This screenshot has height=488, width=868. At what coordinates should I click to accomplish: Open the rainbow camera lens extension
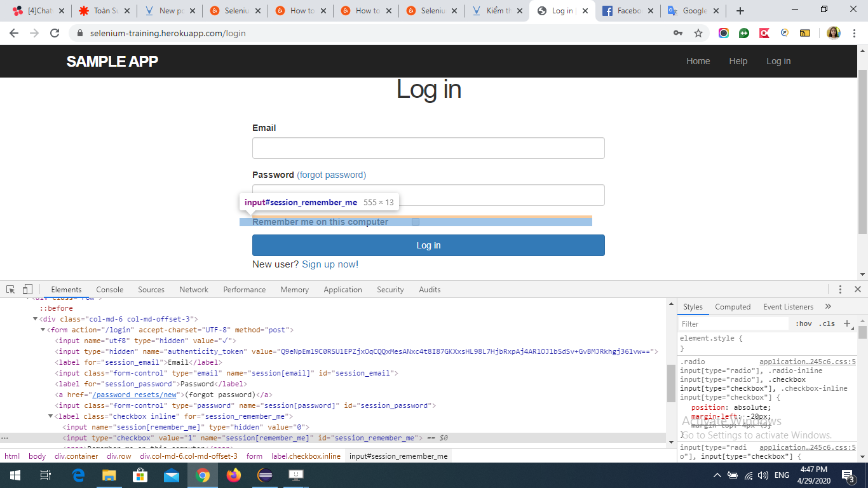click(724, 33)
